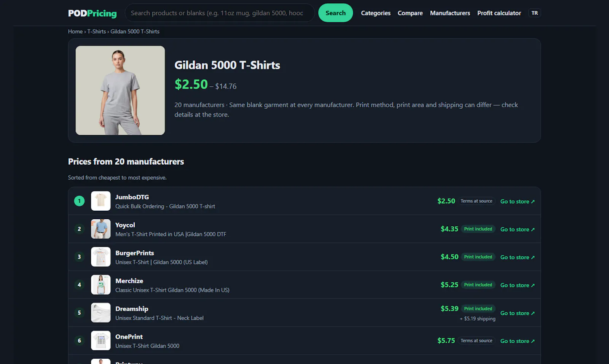Click the Print included badge for Merchize

tap(478, 285)
